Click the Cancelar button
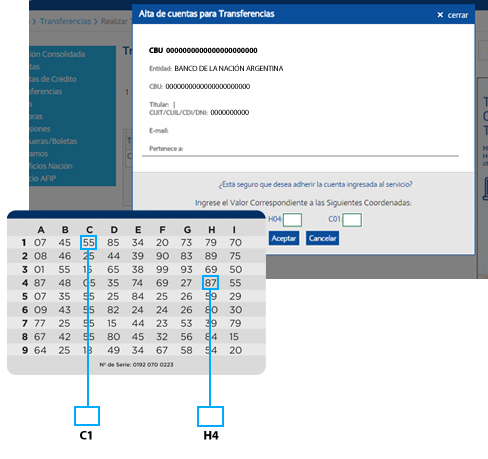 322,238
